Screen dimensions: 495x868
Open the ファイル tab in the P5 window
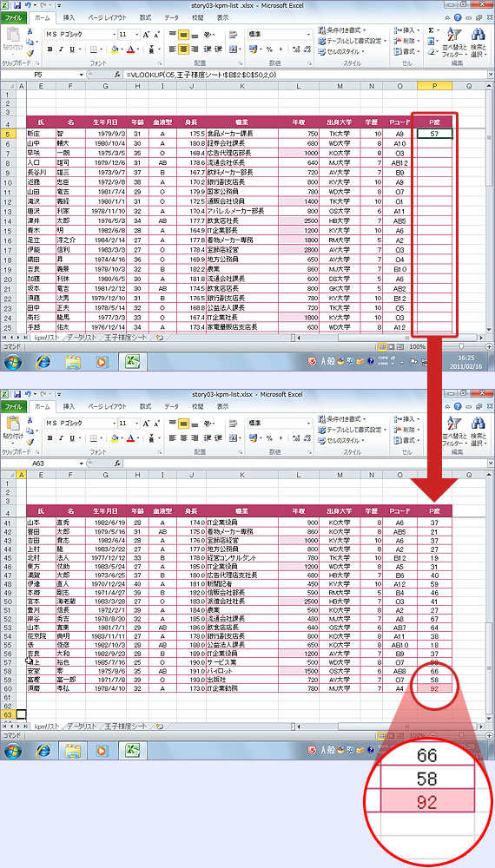click(13, 17)
